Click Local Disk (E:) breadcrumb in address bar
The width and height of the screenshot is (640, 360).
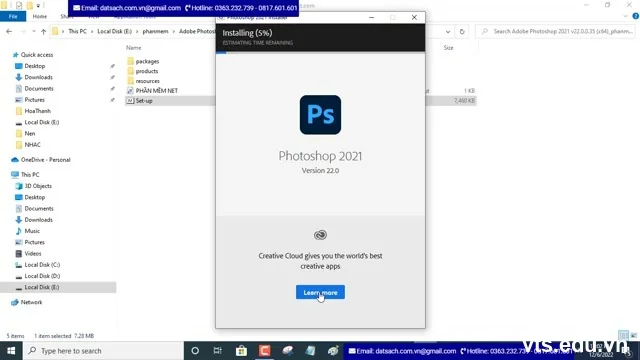point(114,31)
